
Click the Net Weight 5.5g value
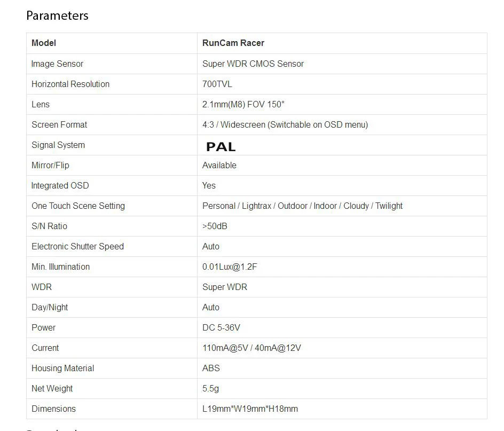(x=210, y=389)
